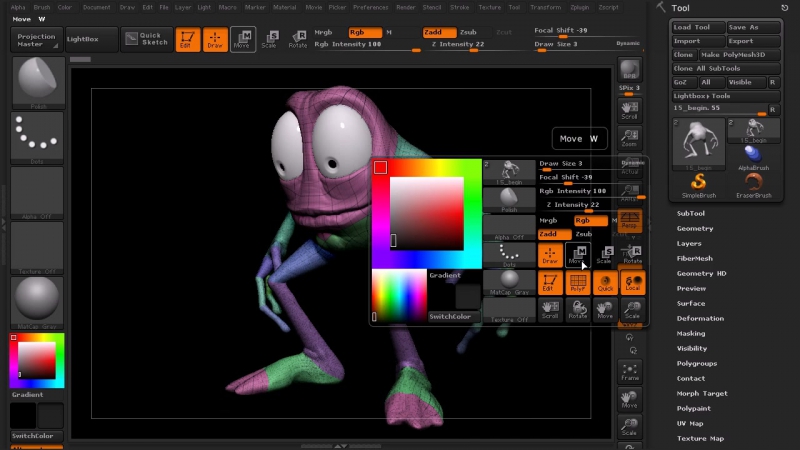
Task: Open Polish brush selector on left shelf
Action: click(38, 82)
